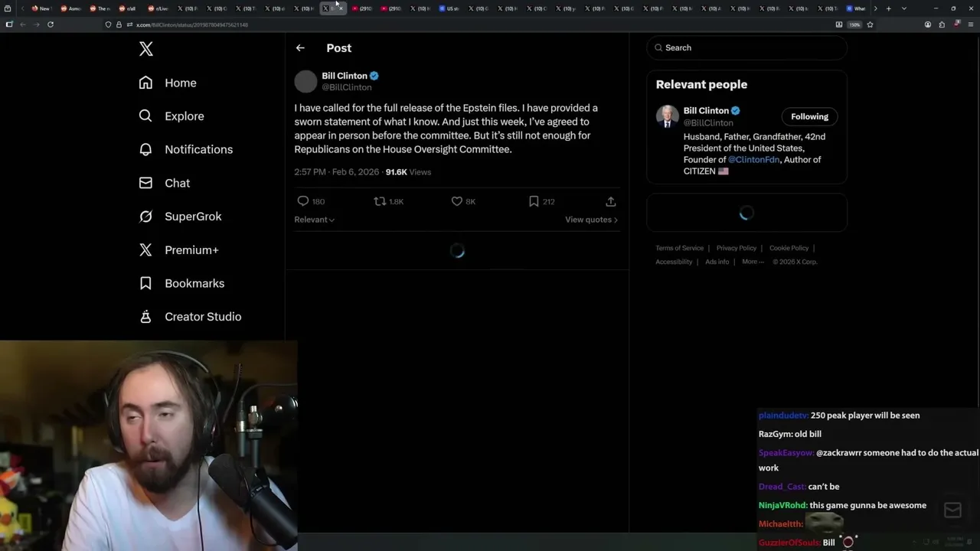Close the active X tab
Viewport: 980px width, 551px height.
click(x=341, y=8)
